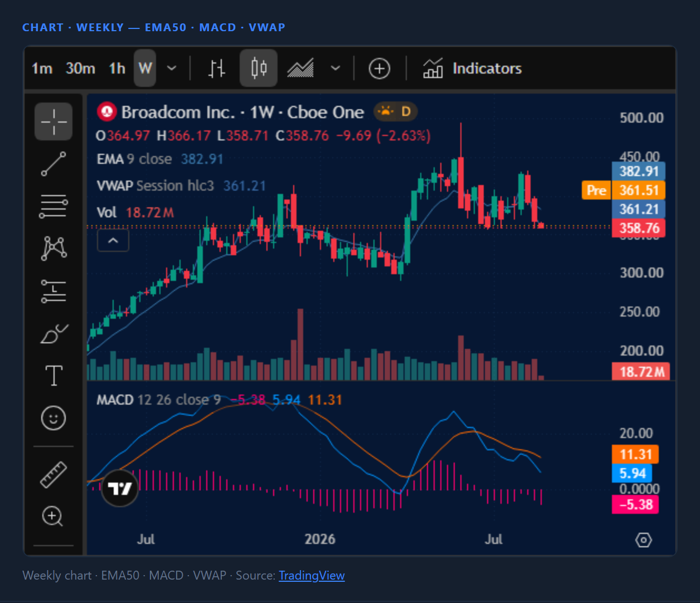Click the 358.76 last price label
This screenshot has width=700, height=603.
pyautogui.click(x=639, y=228)
